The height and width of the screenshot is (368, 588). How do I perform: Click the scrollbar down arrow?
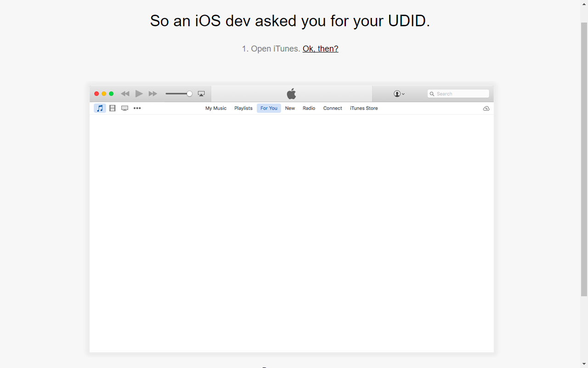(584, 364)
